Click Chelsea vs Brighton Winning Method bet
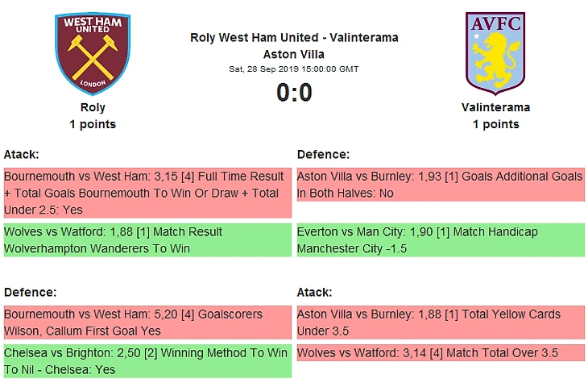588x387 pixels. click(147, 361)
